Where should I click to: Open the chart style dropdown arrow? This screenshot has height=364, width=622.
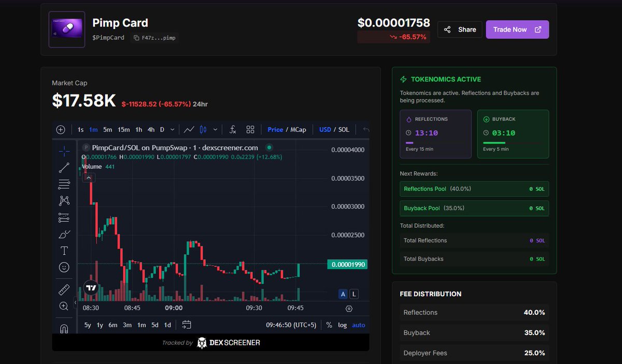coord(215,129)
